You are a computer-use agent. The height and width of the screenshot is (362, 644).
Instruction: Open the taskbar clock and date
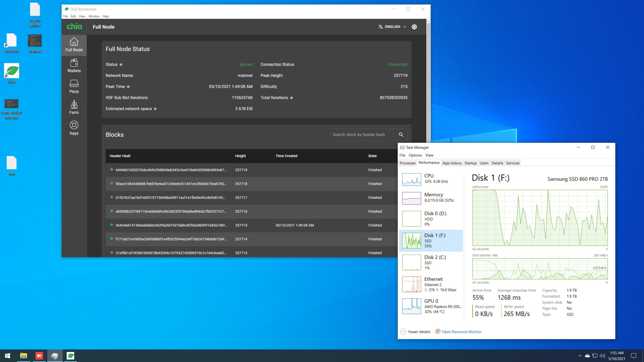[617, 356]
